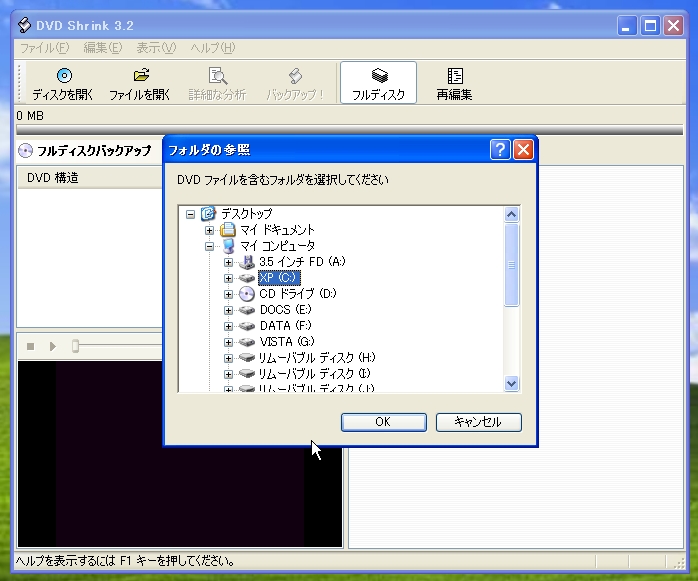The image size is (698, 581).
Task: Click scroll down arrow in folder tree
Action: click(x=511, y=383)
